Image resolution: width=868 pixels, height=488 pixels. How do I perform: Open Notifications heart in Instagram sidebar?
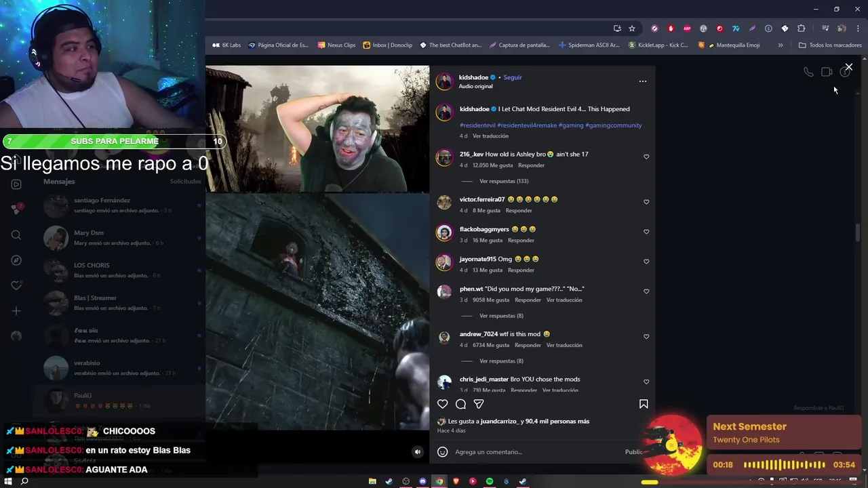[x=16, y=285]
